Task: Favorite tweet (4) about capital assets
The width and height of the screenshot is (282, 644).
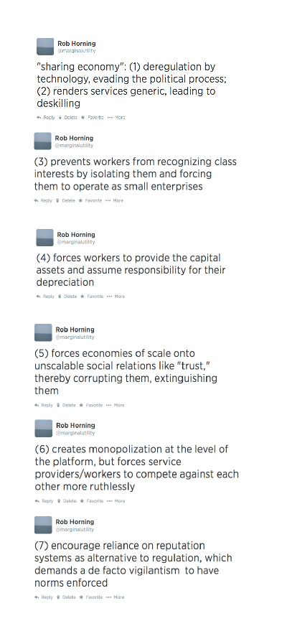Action: point(83,297)
